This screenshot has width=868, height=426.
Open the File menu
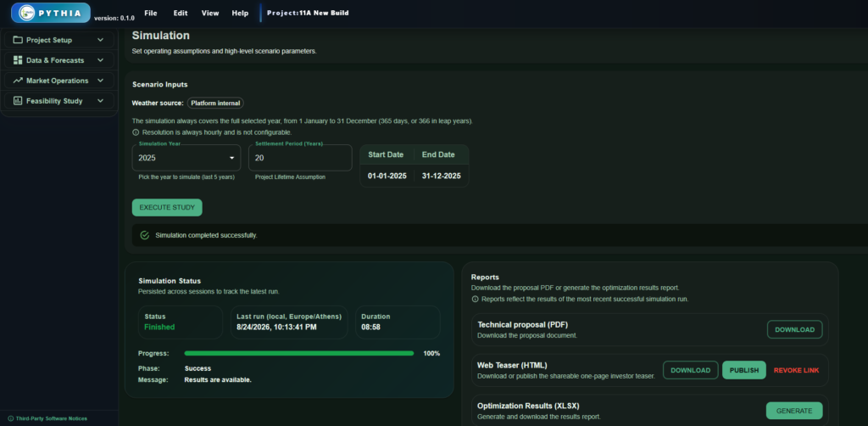pyautogui.click(x=151, y=13)
